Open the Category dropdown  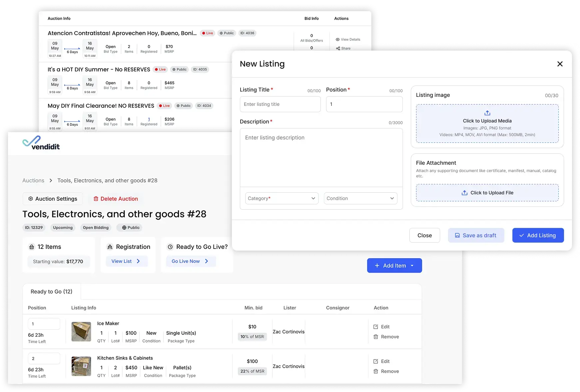282,198
